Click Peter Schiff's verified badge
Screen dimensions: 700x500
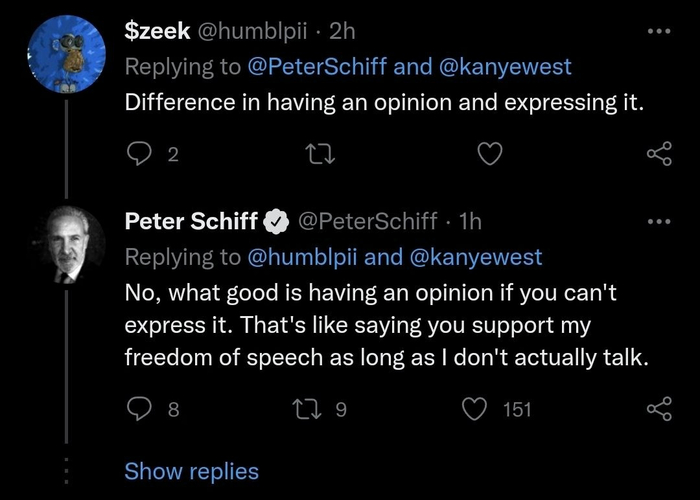(x=276, y=222)
